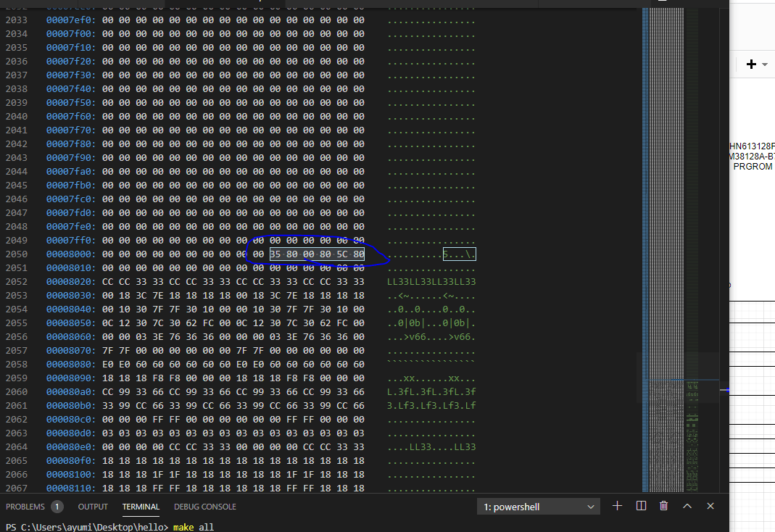
Task: Click the 'make all' command in the terminal
Action: click(194, 527)
